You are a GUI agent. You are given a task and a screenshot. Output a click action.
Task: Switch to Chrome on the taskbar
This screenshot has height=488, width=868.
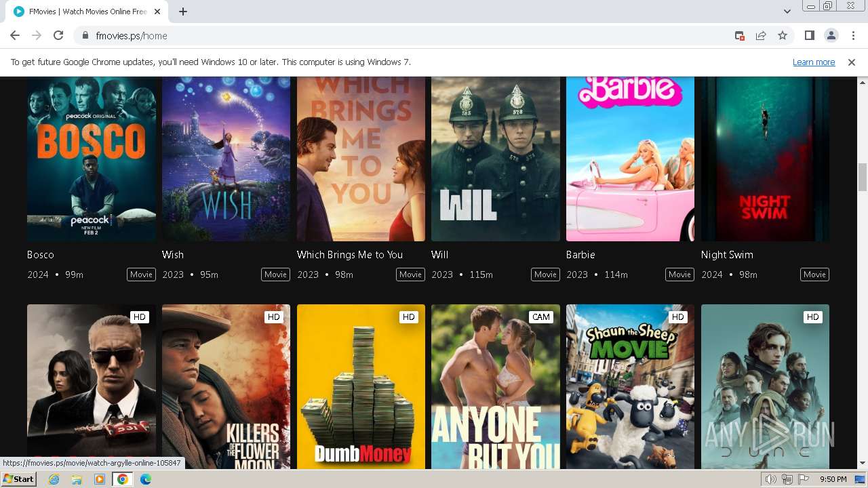(123, 479)
